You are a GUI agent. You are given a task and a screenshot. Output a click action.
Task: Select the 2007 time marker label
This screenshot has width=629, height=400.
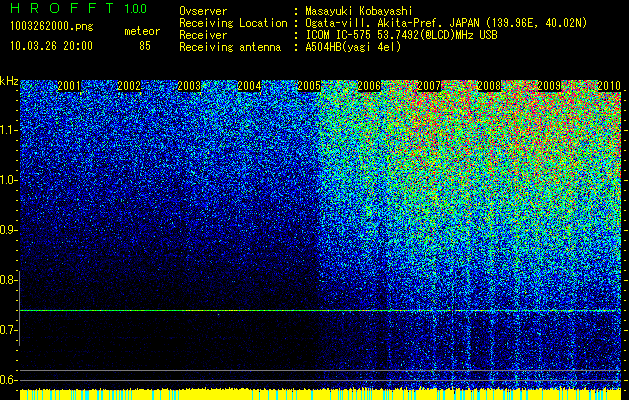click(429, 86)
